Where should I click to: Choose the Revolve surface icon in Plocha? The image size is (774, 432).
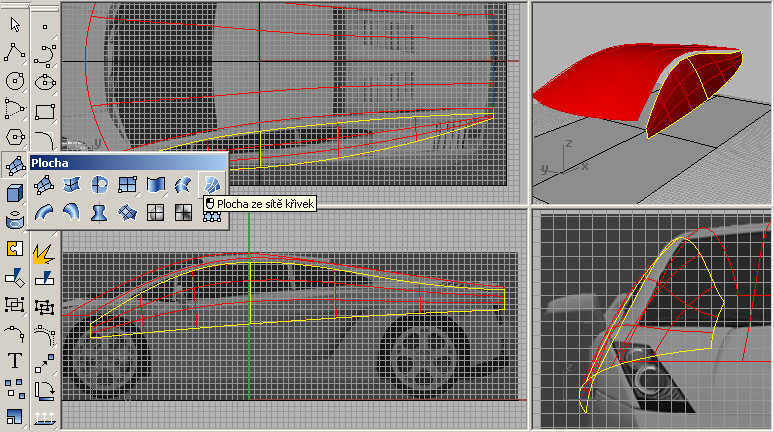(x=100, y=213)
